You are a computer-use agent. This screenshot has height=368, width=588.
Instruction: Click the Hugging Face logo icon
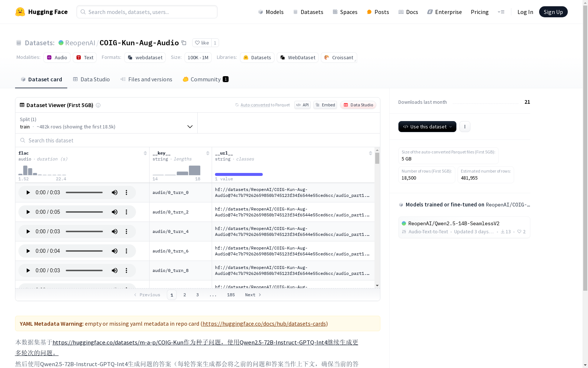pos(20,12)
